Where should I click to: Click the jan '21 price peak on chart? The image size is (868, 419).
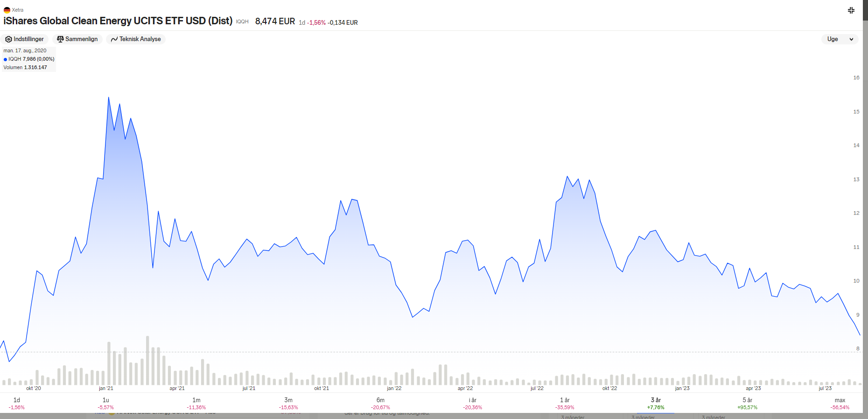pyautogui.click(x=109, y=97)
